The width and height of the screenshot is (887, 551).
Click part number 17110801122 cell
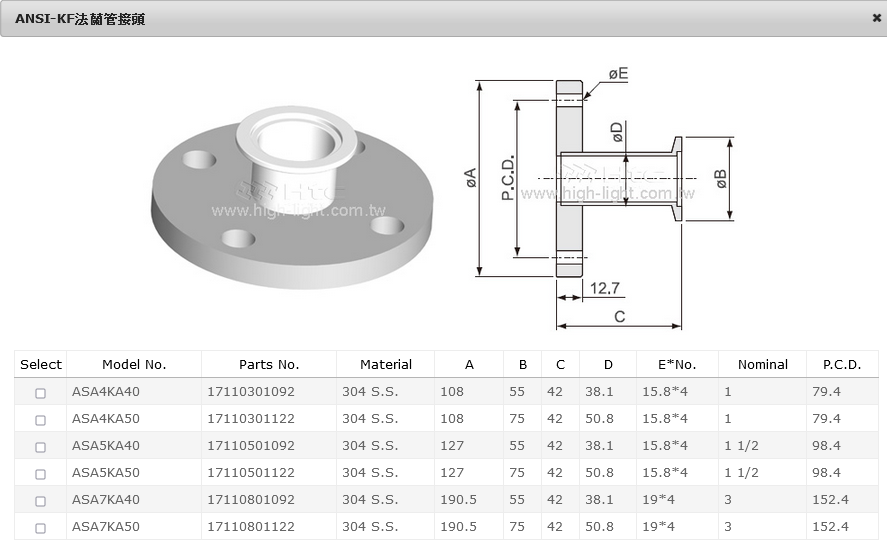251,527
